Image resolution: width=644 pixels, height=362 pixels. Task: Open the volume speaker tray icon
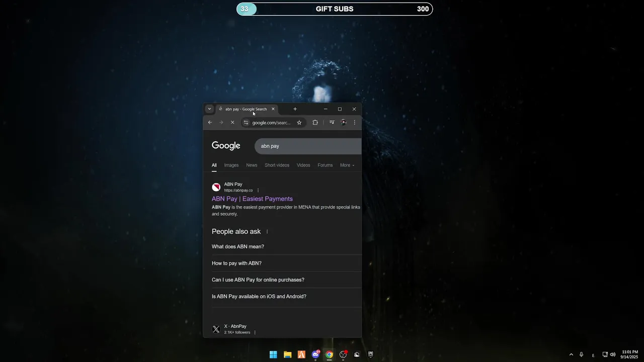pyautogui.click(x=613, y=354)
